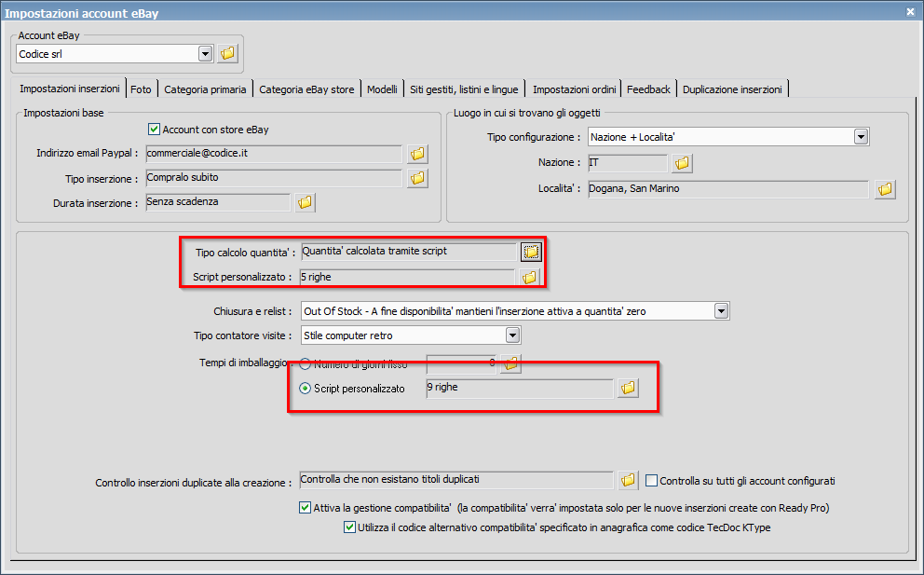924x575 pixels.
Task: Click folder icon beside Controllo inserzioni duplicate field
Action: tap(628, 481)
